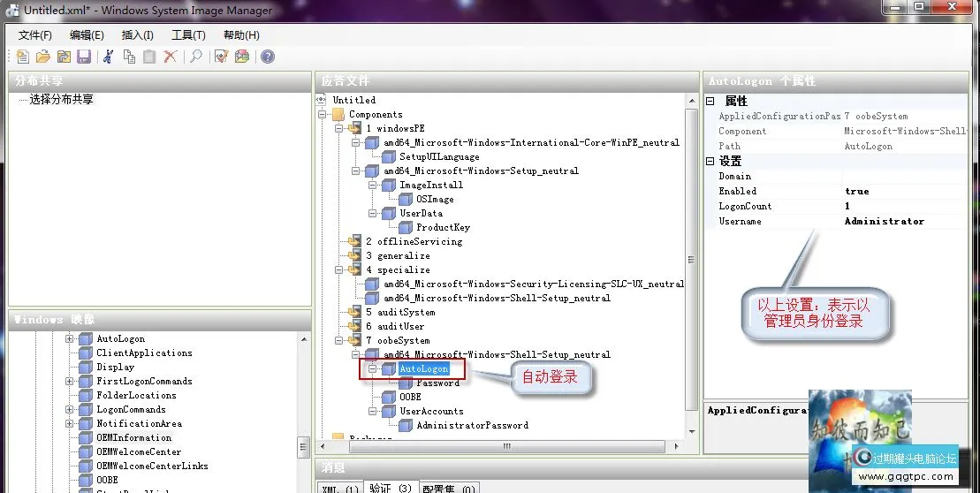980x493 pixels.
Task: Click the Open folder toolbar icon
Action: pyautogui.click(x=43, y=57)
